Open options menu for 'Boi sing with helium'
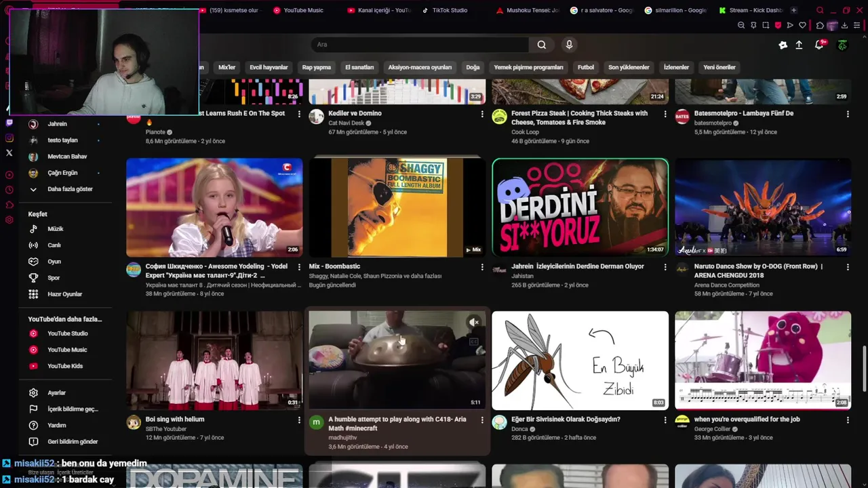The height and width of the screenshot is (488, 868). click(x=299, y=420)
